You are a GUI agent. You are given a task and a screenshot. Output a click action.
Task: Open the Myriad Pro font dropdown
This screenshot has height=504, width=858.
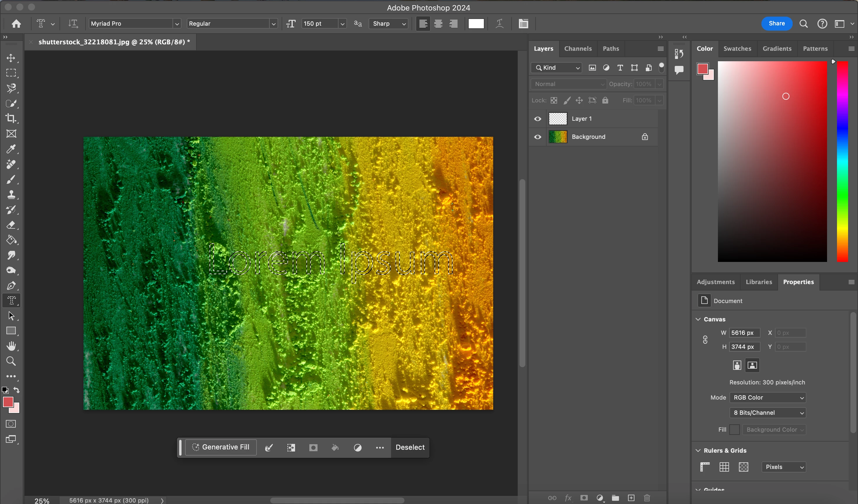point(177,24)
